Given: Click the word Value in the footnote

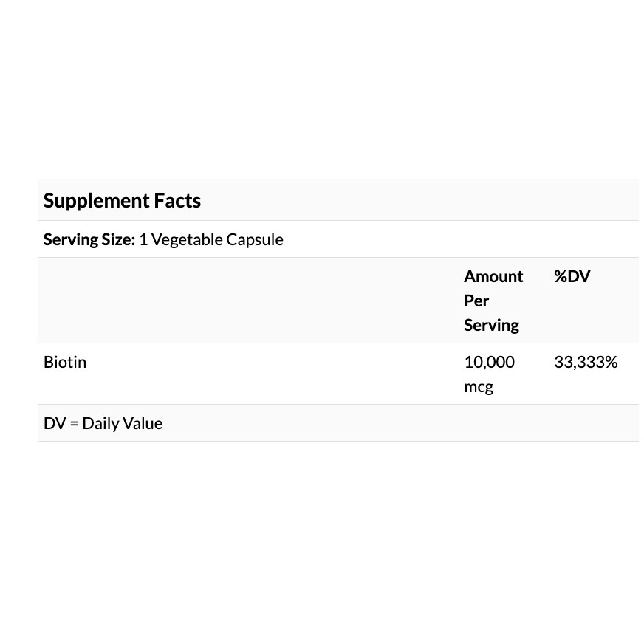Looking at the screenshot, I should coord(143,424).
